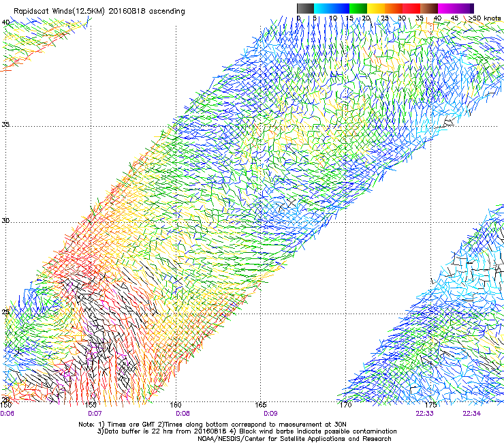Select the '35' latitude axis label
The image size is (504, 443).
click(5, 124)
